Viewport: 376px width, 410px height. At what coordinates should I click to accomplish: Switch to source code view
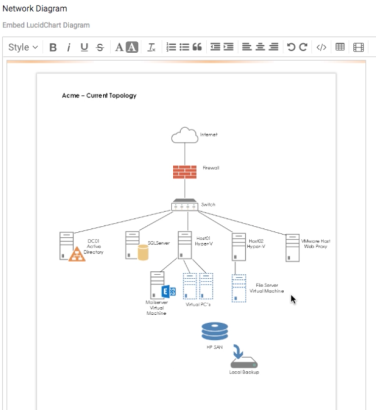coord(321,47)
